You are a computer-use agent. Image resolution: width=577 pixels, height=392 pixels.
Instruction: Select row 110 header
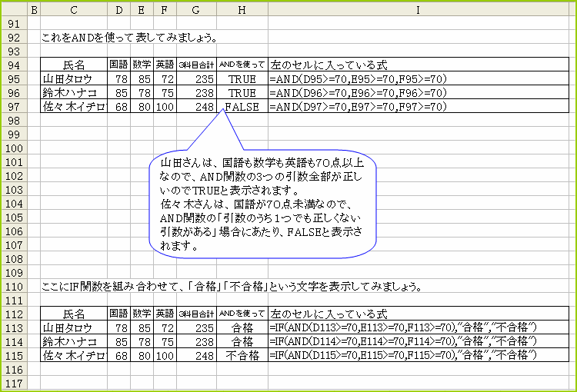tap(14, 287)
